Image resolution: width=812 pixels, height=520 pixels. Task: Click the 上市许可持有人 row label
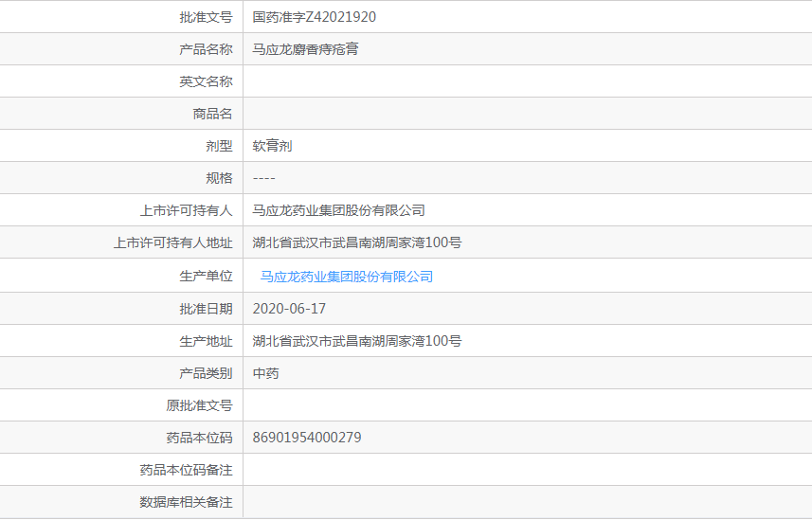click(187, 210)
